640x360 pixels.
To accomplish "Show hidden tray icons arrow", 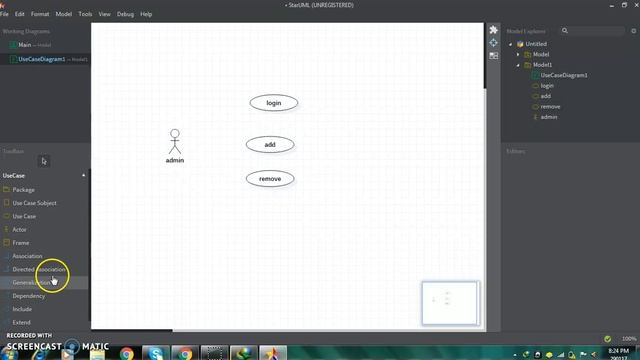I will [x=515, y=355].
